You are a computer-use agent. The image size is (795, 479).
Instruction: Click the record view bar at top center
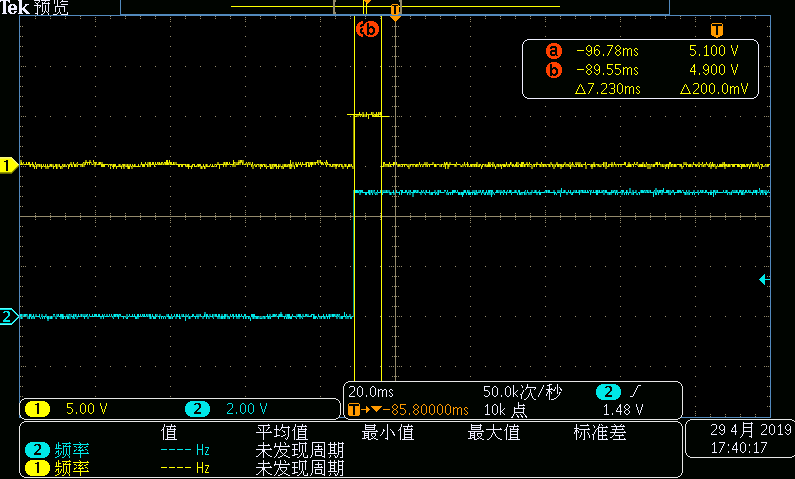(395, 7)
